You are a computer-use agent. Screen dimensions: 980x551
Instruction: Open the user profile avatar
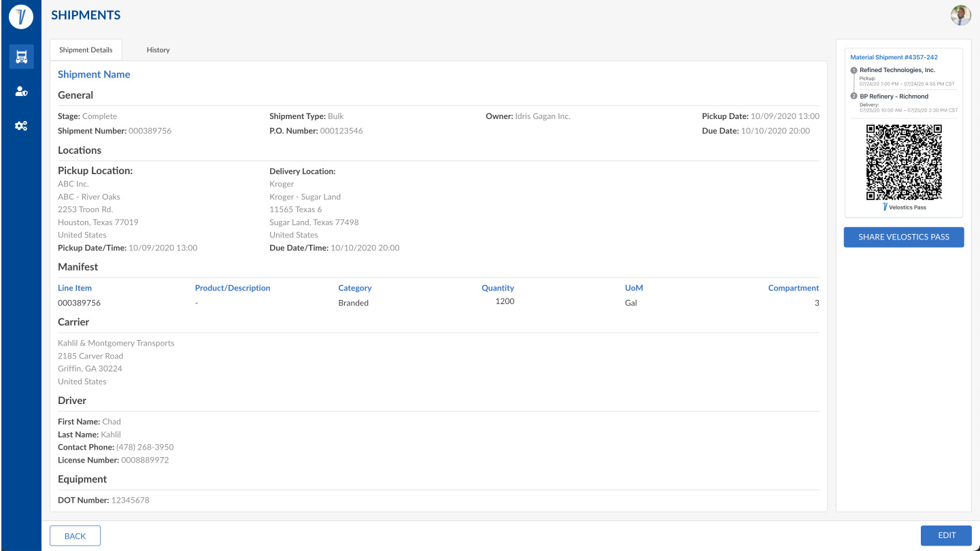tap(960, 16)
